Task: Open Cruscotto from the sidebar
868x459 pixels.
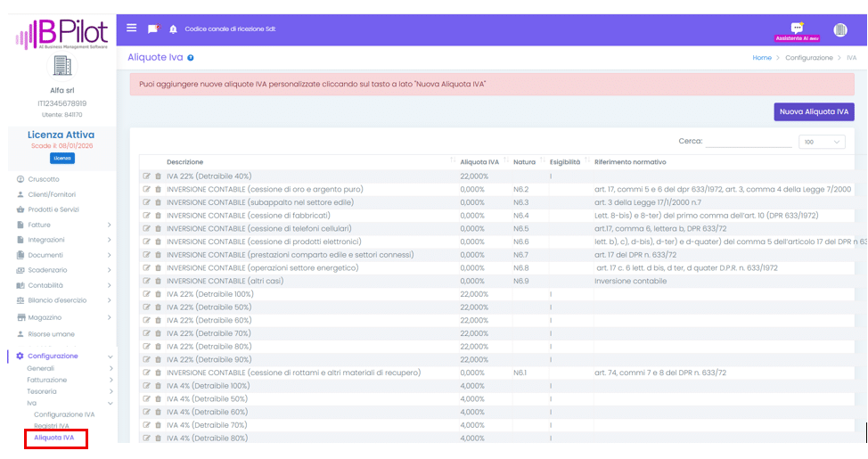Action: point(43,179)
